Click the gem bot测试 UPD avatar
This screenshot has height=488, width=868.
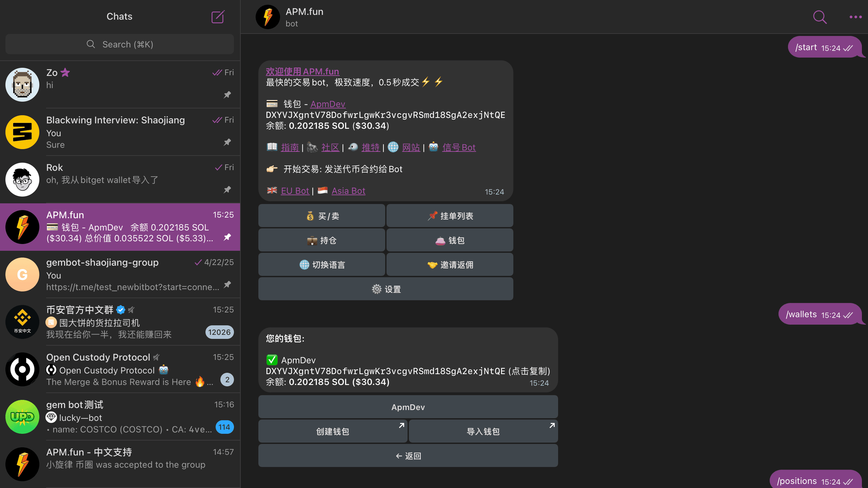point(22,416)
